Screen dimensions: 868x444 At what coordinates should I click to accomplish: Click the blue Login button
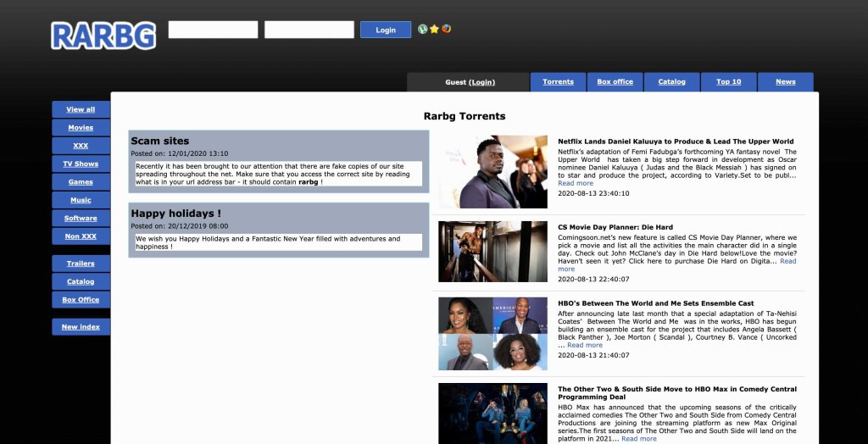point(386,30)
